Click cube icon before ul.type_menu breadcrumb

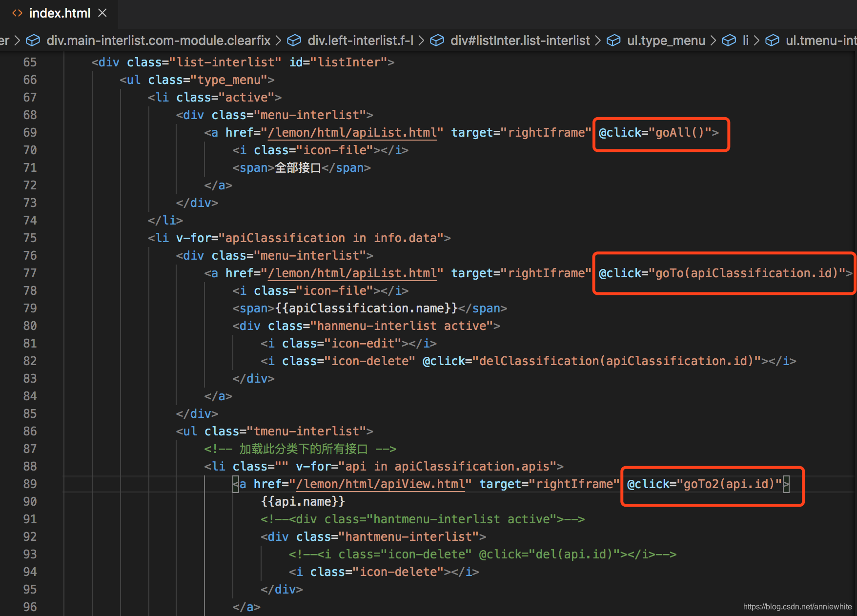pos(613,40)
